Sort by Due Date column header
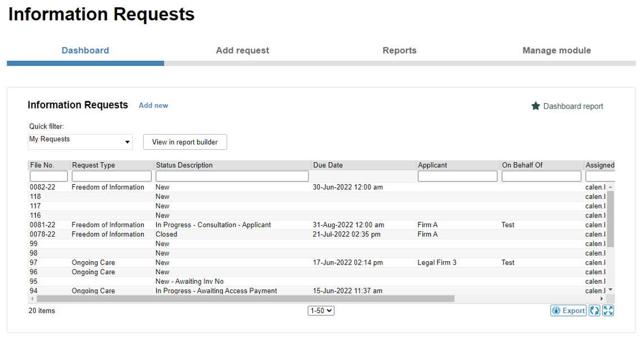The height and width of the screenshot is (339, 644). (x=328, y=165)
